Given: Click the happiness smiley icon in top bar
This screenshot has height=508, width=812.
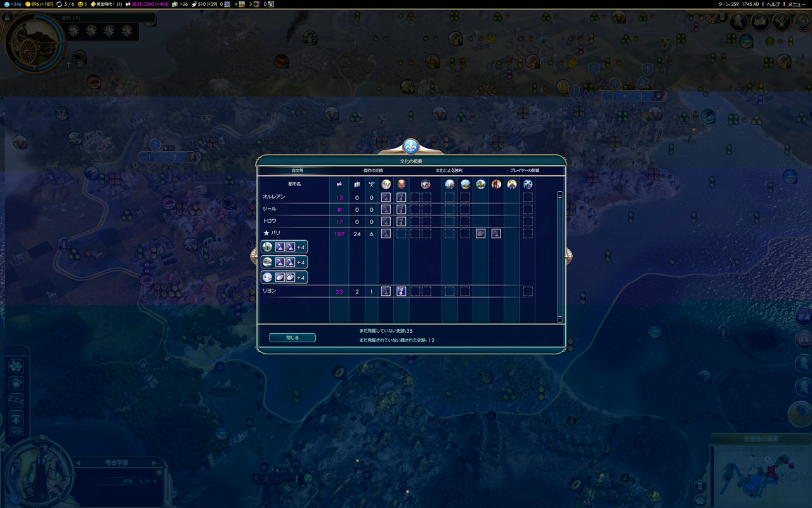Looking at the screenshot, I should tap(81, 4).
